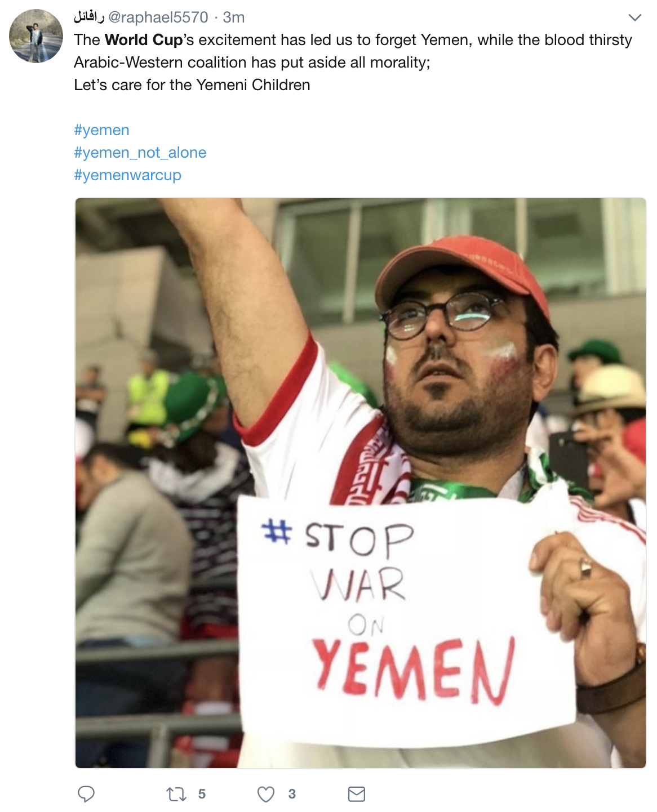View the retweet count of 5
Screen dimensions: 657x812
[202, 795]
